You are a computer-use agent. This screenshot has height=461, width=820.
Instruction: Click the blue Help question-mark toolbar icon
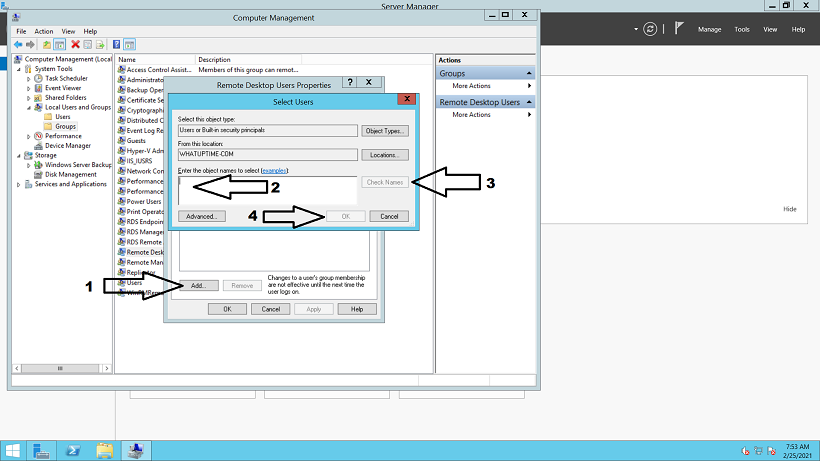[116, 45]
